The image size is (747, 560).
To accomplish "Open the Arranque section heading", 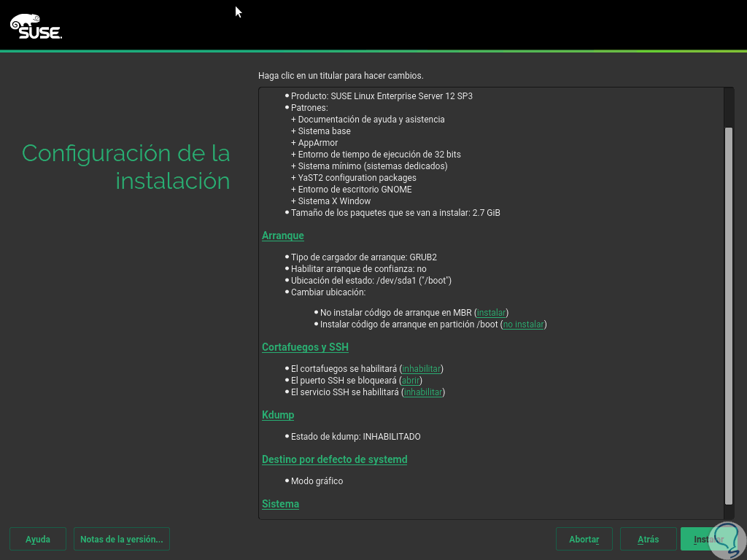I will [x=282, y=236].
